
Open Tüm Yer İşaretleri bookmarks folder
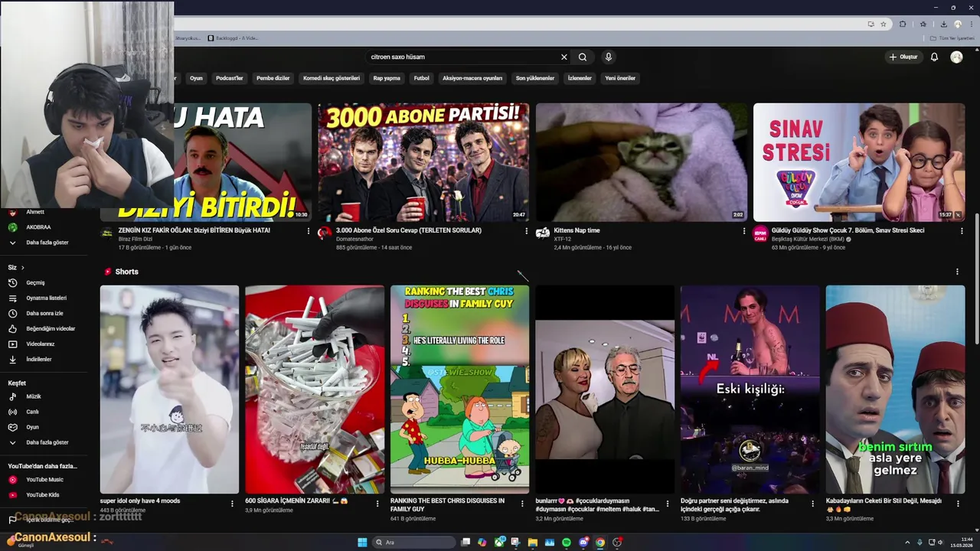coord(953,37)
